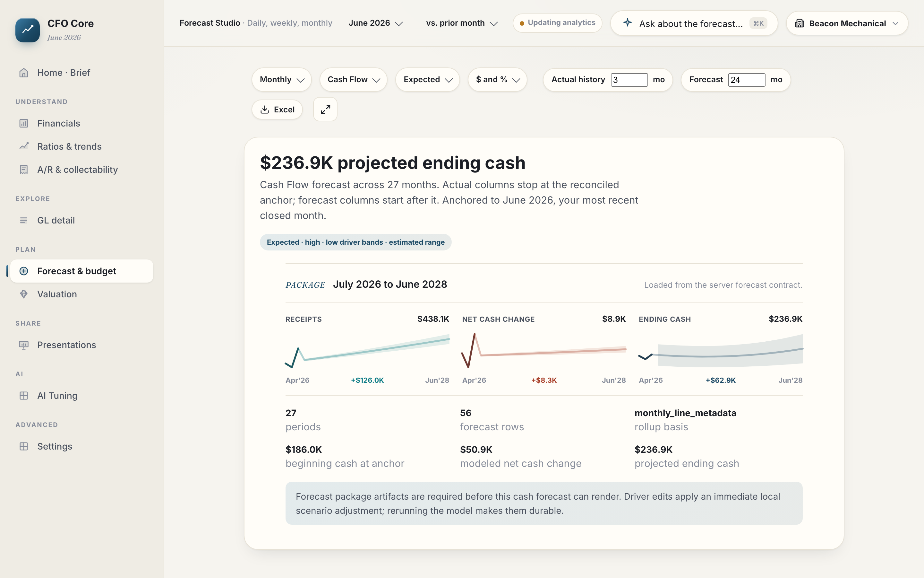The width and height of the screenshot is (924, 578).
Task: Click the Ending Cash sparkline chart
Action: coord(721,351)
